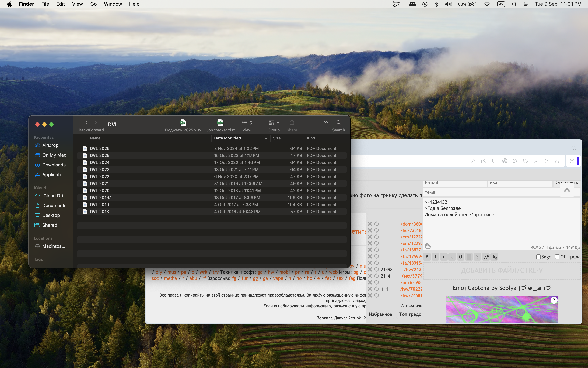Insert quote mark with > button
588x368 pixels.
[x=444, y=257]
